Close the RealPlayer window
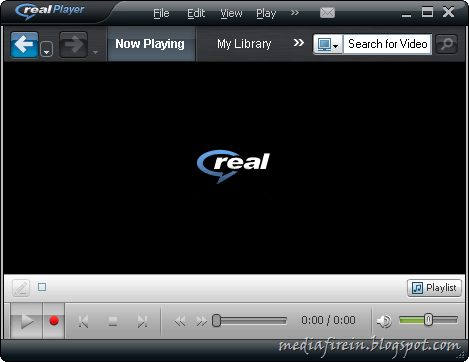469x362 pixels. pyautogui.click(x=448, y=12)
